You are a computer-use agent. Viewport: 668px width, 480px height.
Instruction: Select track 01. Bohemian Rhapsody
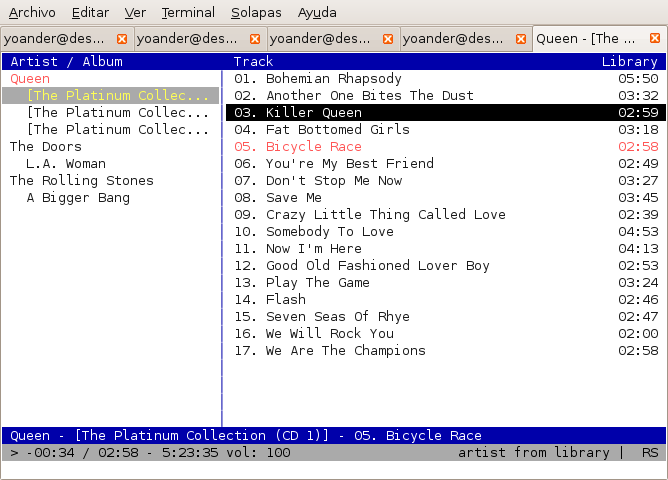[x=446, y=78]
